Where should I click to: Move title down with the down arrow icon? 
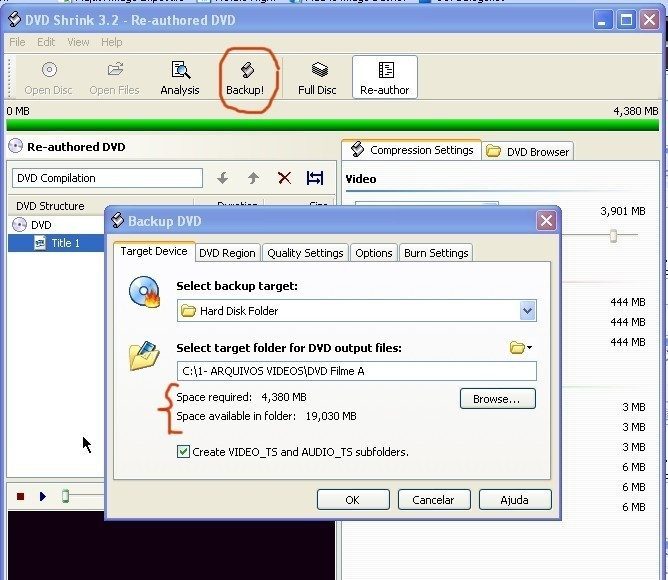tap(222, 178)
